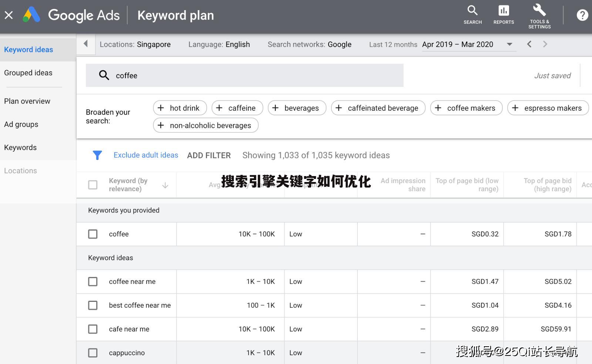Viewport: 592px width, 364px height.
Task: Collapse the side panel with the triangle arrow
Action: click(x=86, y=44)
